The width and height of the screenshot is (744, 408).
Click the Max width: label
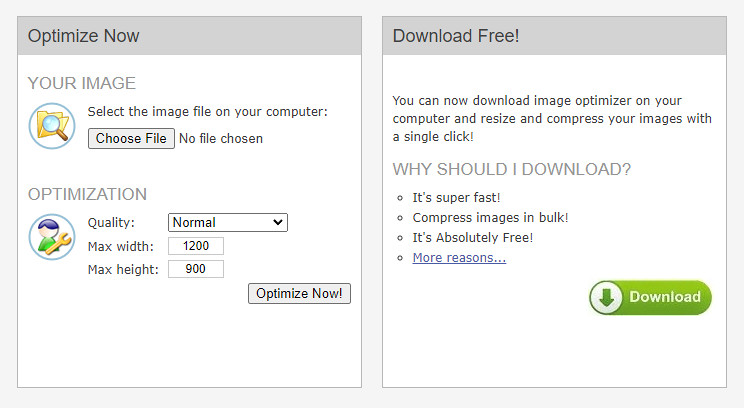coord(121,246)
